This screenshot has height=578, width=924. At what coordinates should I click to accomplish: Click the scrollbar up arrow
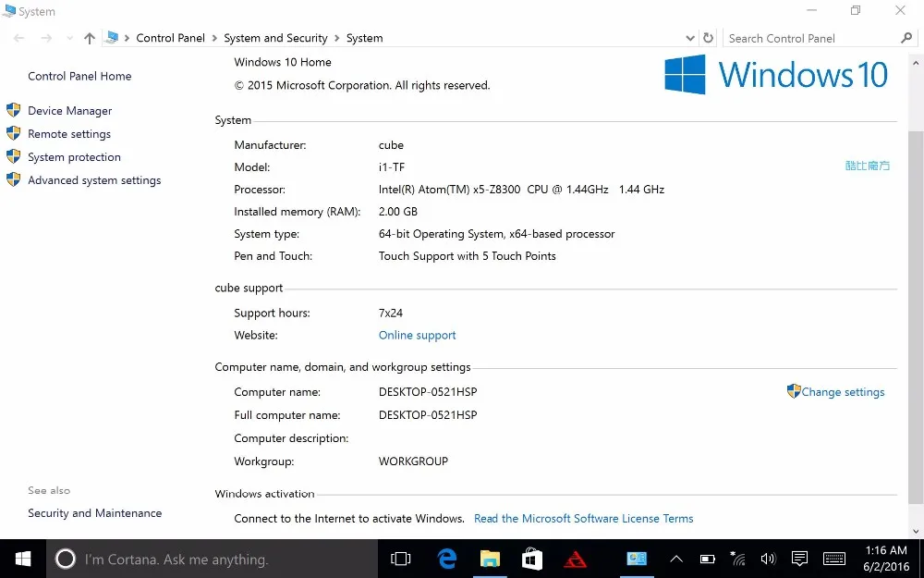click(916, 63)
